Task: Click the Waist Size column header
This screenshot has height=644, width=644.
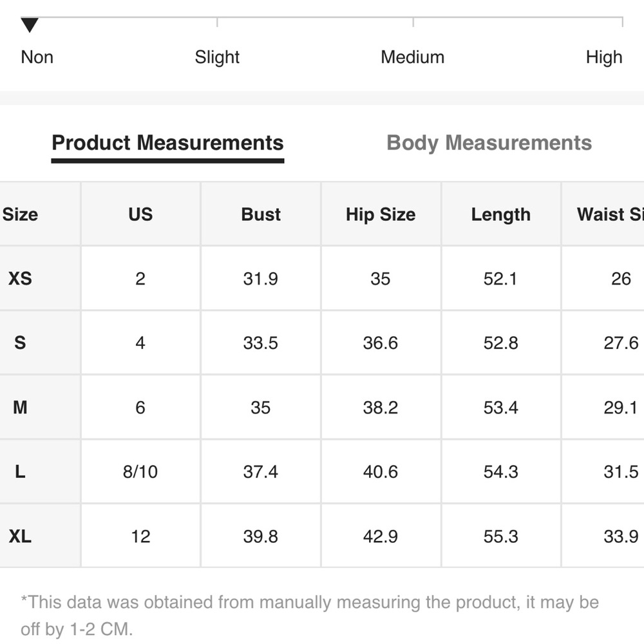Action: (x=611, y=214)
